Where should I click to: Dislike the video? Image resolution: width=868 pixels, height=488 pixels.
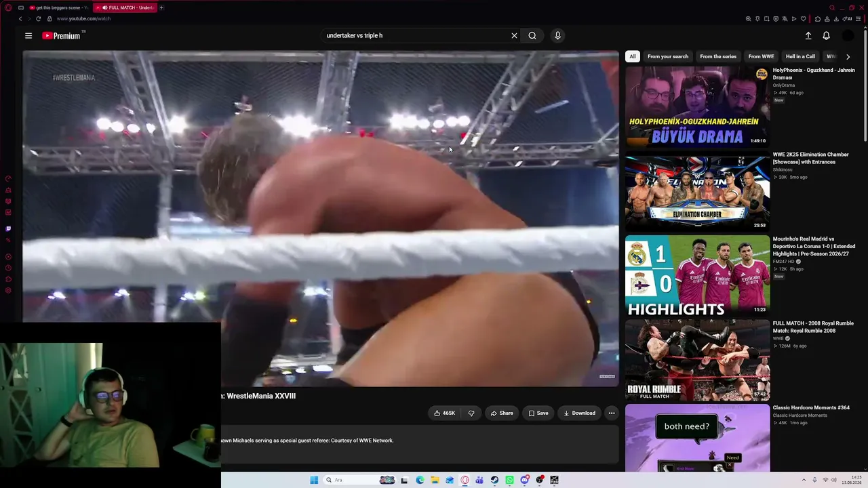pyautogui.click(x=471, y=413)
